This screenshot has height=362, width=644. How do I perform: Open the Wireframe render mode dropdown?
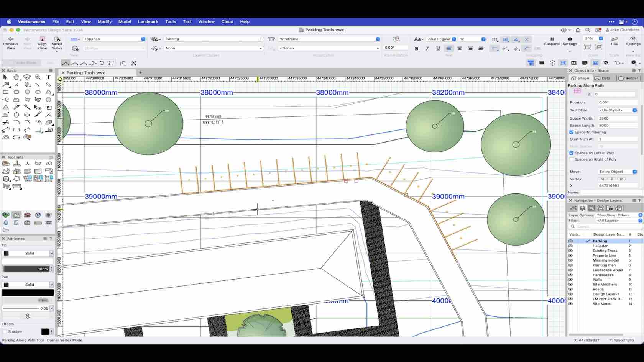coord(329,39)
